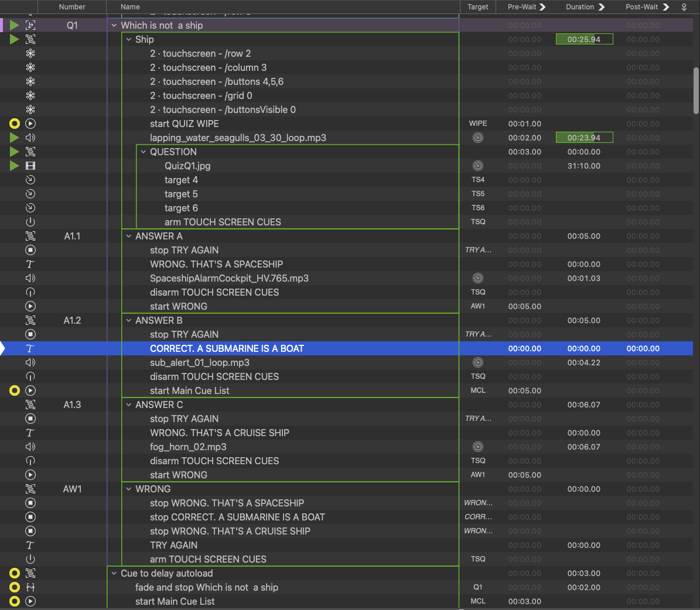Click the video cue icon beside QuizQ1.jpg

(30, 166)
